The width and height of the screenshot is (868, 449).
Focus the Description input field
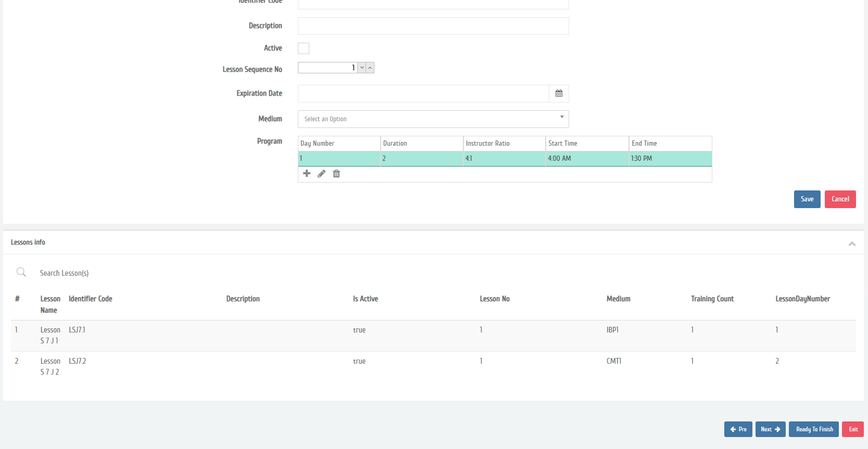click(433, 26)
